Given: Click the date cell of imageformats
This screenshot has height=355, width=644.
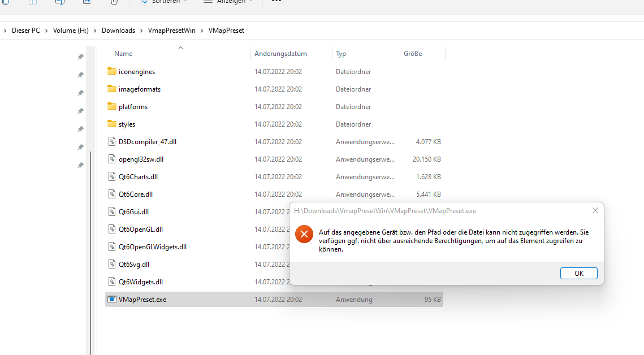Looking at the screenshot, I should pyautogui.click(x=278, y=89).
